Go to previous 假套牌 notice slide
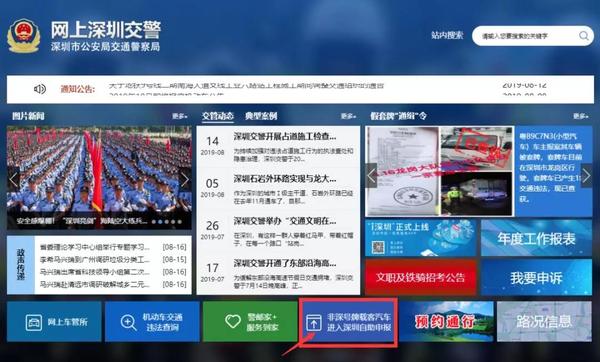Viewport: 600px width, 362px height. point(371,176)
